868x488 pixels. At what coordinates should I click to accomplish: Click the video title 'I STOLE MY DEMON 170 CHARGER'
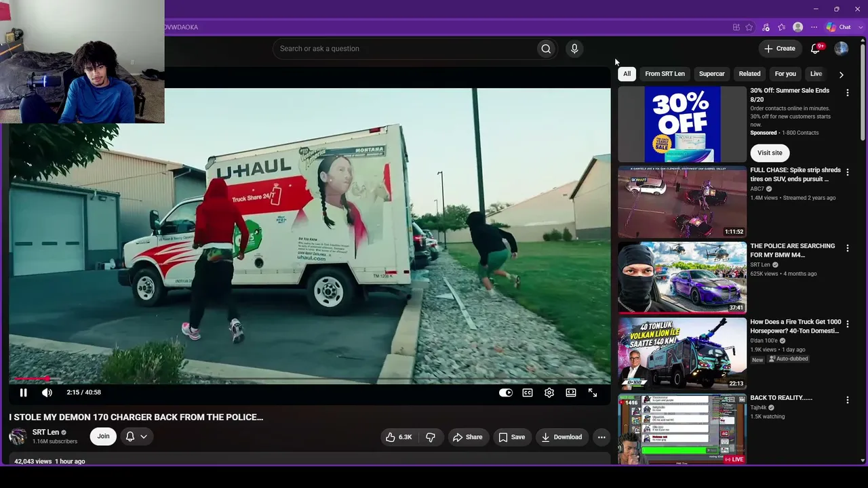click(x=136, y=418)
